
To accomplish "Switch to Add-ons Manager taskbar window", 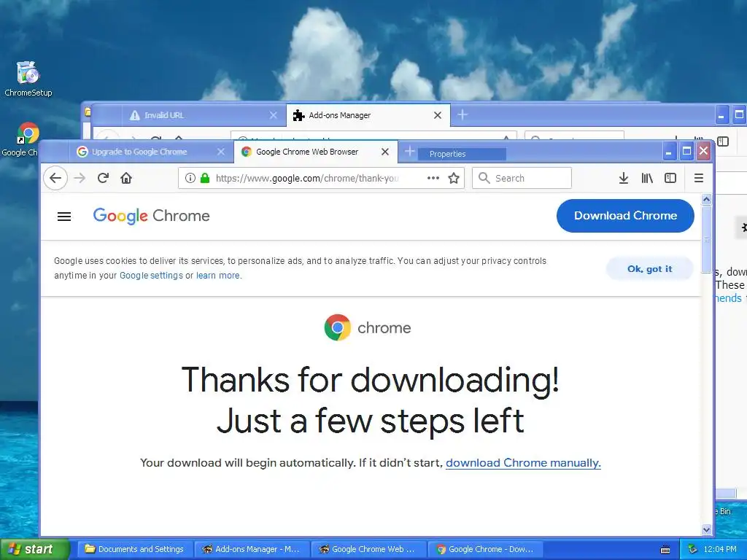I will 252,549.
